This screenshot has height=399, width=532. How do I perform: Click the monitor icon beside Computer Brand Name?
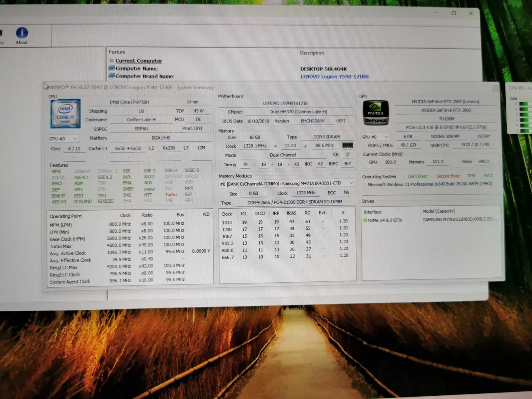(x=111, y=75)
